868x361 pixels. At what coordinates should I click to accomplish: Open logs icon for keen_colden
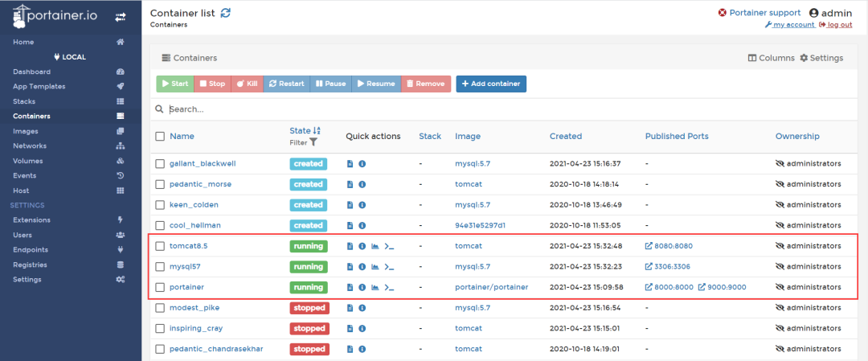click(350, 205)
